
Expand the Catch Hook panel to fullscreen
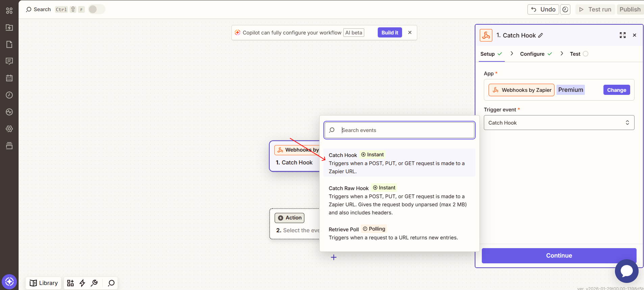pos(622,35)
